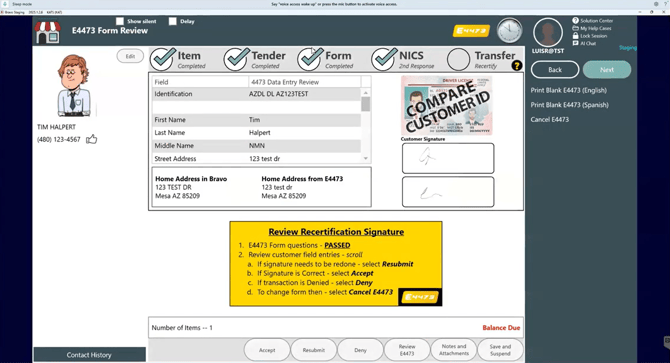The height and width of the screenshot is (363, 670).
Task: Click the second signature box
Action: [x=448, y=192]
